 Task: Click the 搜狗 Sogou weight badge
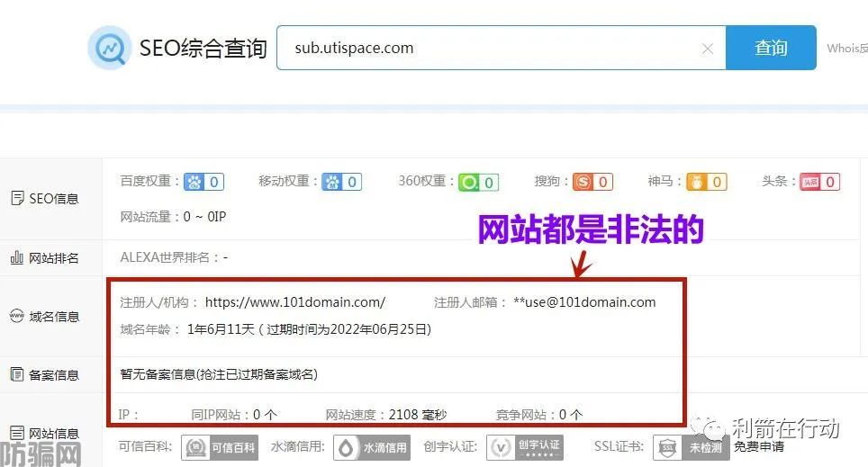click(592, 182)
